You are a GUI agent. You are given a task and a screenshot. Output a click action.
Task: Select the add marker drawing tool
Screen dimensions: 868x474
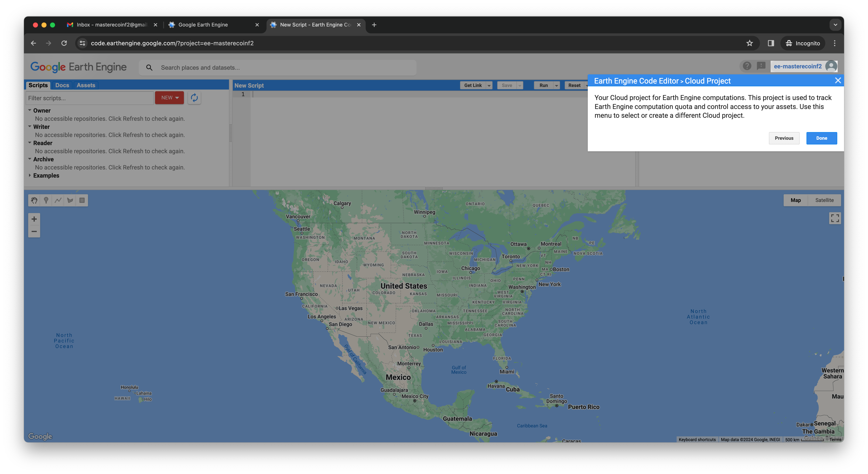tap(46, 200)
